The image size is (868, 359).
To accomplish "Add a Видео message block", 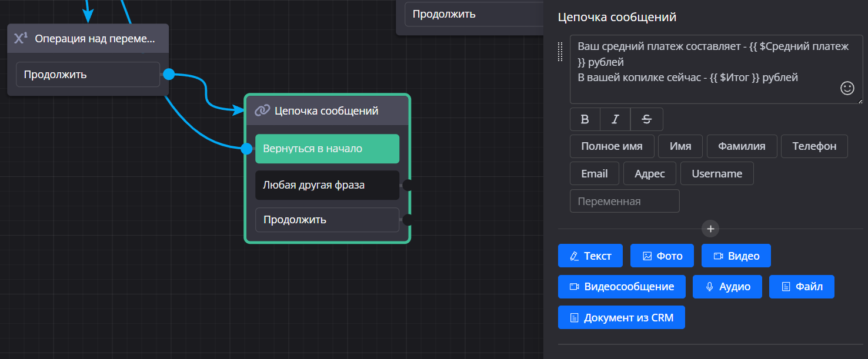I will [x=736, y=256].
